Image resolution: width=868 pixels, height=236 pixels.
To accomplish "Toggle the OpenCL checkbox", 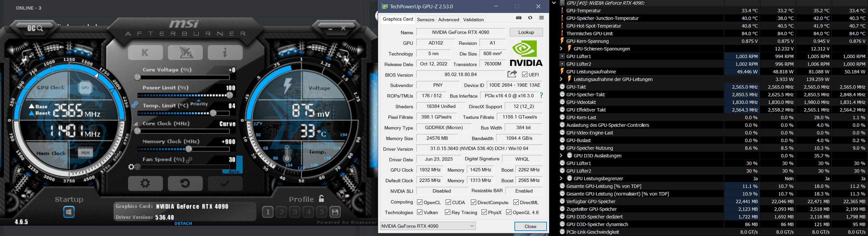I will pos(420,202).
